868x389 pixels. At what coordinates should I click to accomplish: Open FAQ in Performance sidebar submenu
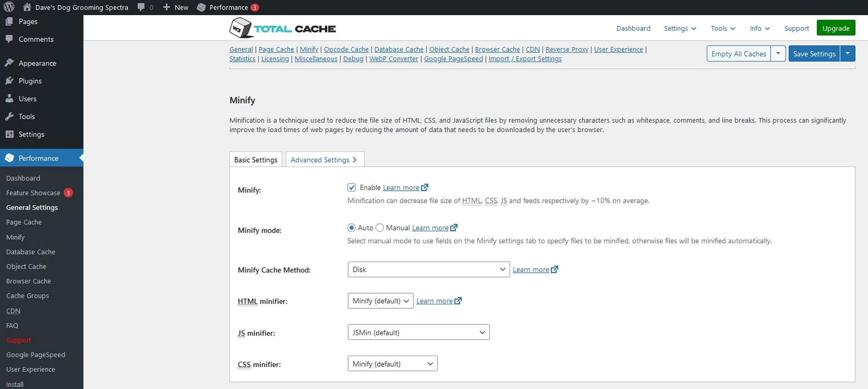12,326
